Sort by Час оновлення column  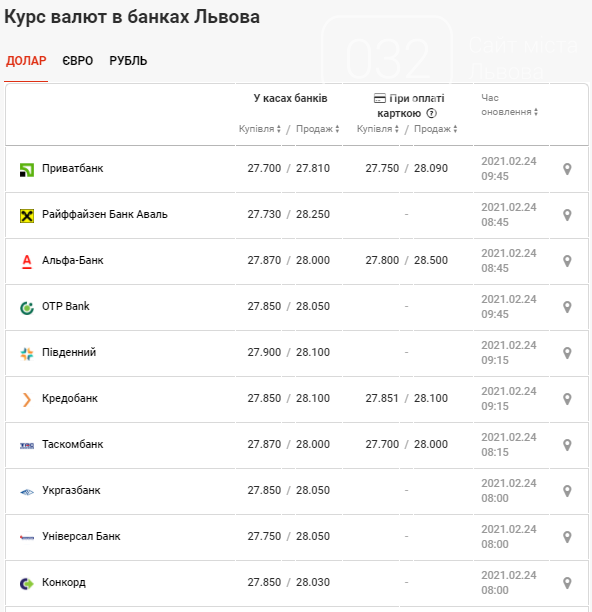coord(509,105)
